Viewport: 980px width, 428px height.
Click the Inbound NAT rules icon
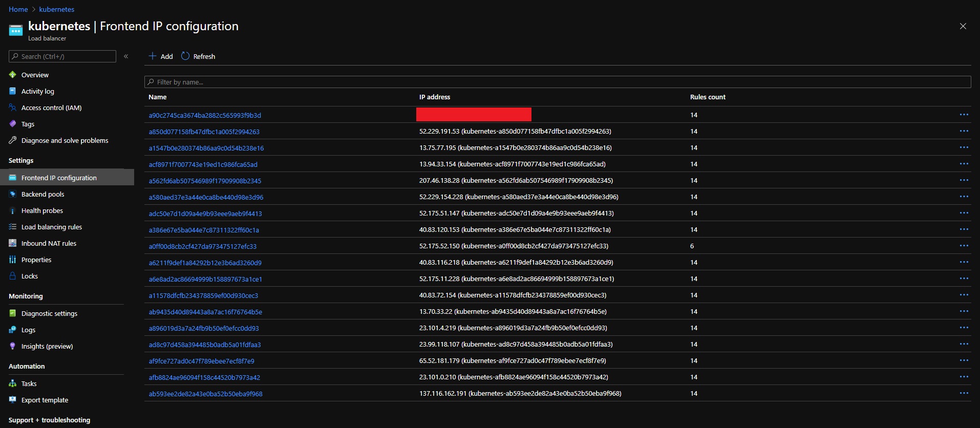[x=13, y=243]
